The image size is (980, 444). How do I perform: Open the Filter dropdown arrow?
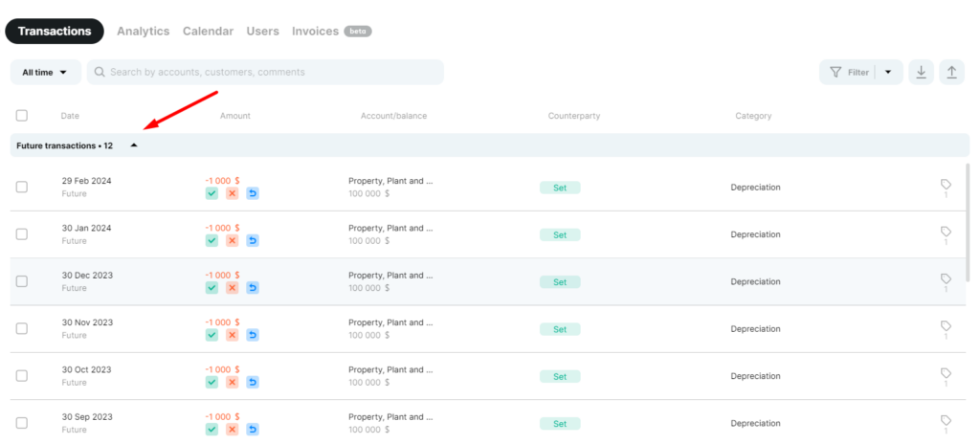coord(888,72)
